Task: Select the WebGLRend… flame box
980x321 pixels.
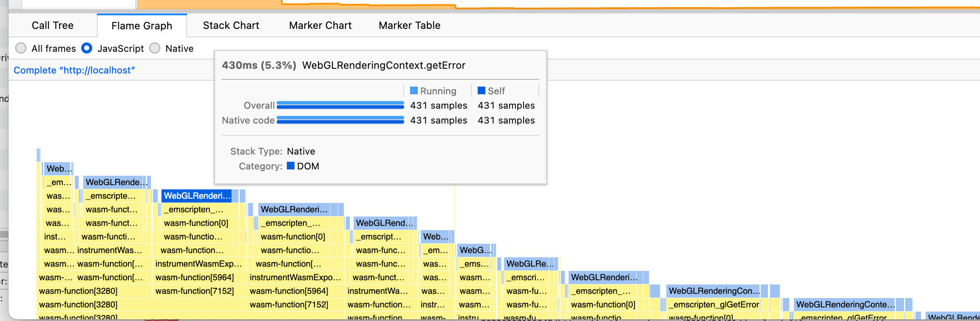Action: tap(384, 223)
